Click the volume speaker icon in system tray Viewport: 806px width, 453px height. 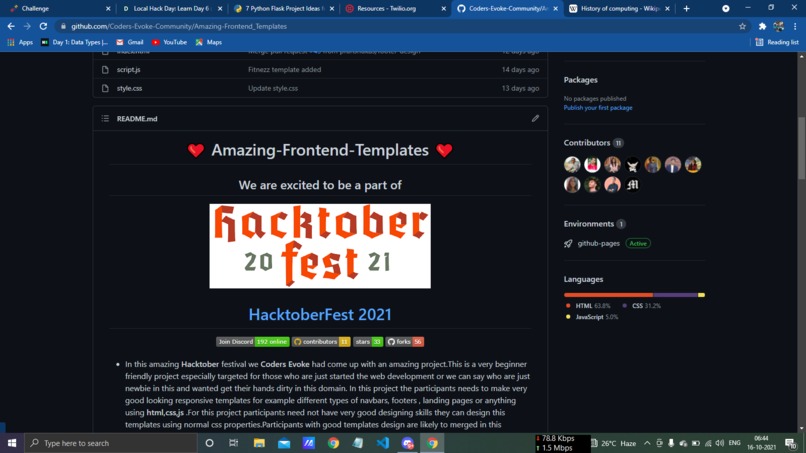pyautogui.click(x=720, y=443)
